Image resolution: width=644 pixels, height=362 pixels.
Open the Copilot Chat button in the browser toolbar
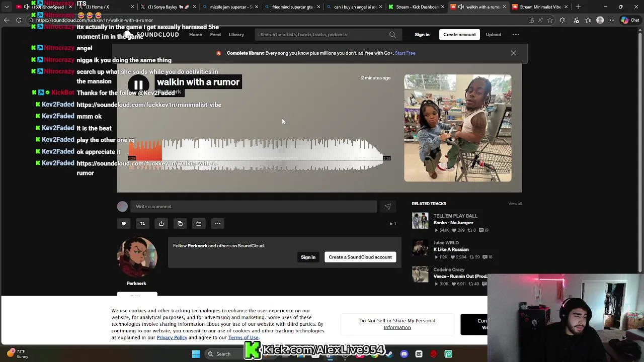[630, 20]
